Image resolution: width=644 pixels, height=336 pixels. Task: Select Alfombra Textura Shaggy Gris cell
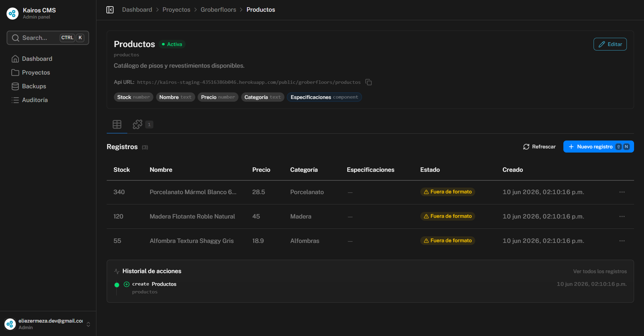(x=191, y=241)
